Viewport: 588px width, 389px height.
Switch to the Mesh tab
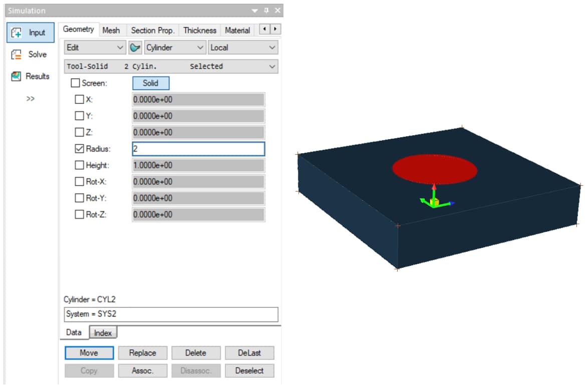(111, 30)
